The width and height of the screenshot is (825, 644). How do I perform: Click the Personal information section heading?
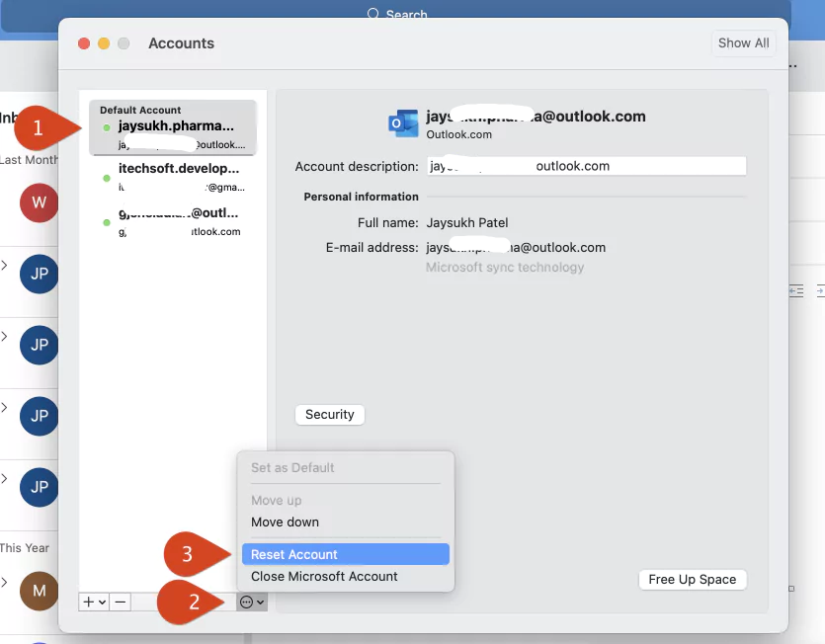(x=361, y=197)
